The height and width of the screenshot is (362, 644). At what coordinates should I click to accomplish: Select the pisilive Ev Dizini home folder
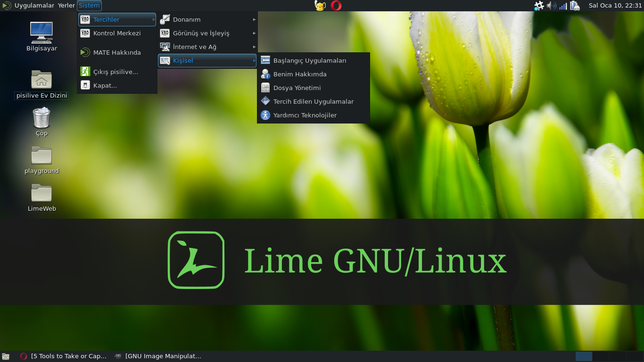(41, 84)
